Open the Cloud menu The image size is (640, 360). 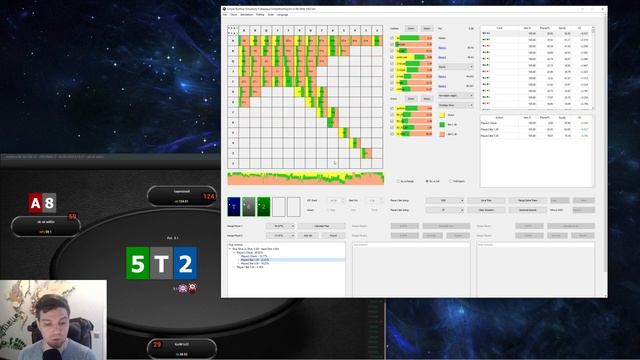233,15
